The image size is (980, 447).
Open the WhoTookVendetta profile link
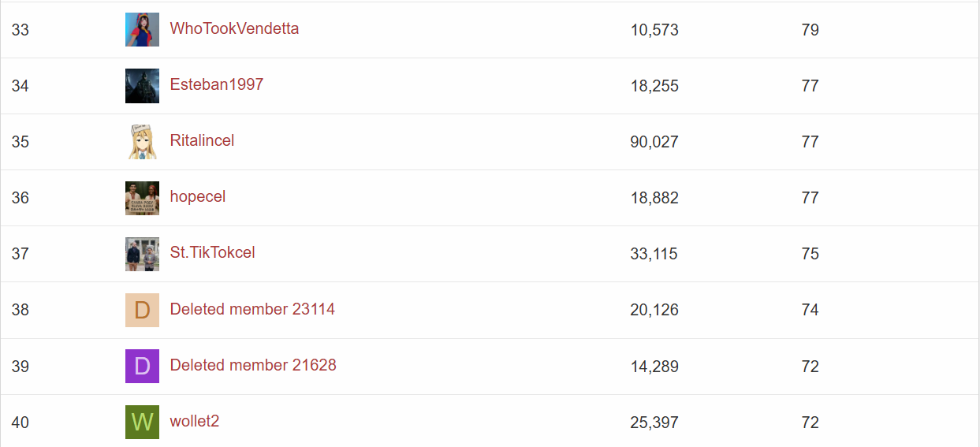(234, 28)
